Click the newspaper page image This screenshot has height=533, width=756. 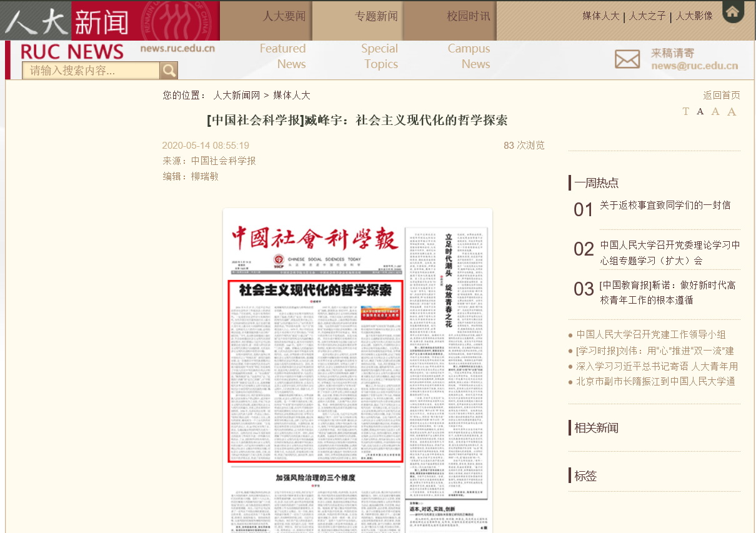pyautogui.click(x=357, y=370)
